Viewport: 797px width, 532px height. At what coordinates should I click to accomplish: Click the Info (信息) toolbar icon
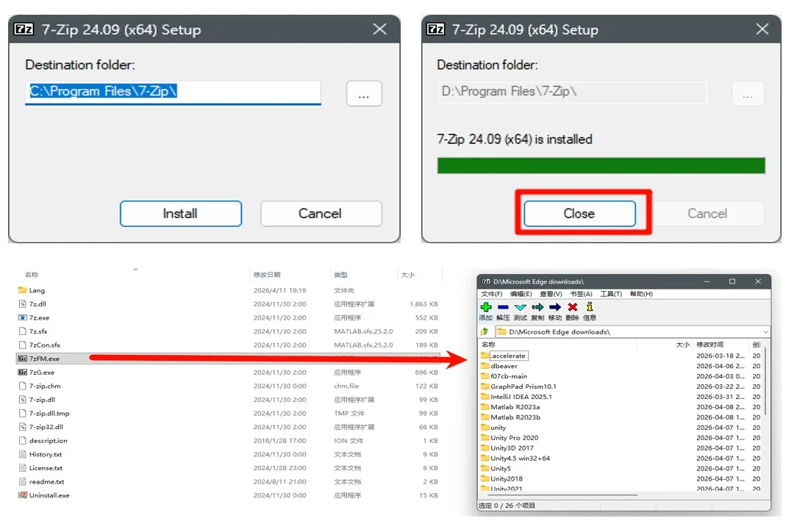589,306
